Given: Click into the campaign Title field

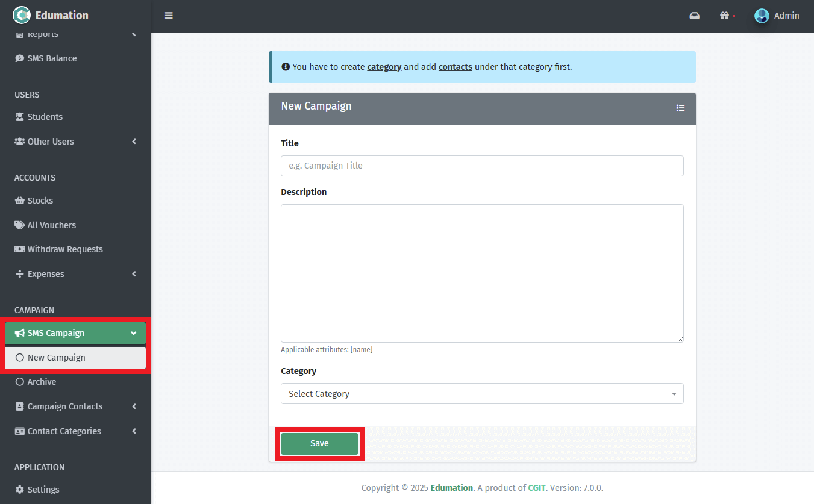Looking at the screenshot, I should tap(481, 166).
